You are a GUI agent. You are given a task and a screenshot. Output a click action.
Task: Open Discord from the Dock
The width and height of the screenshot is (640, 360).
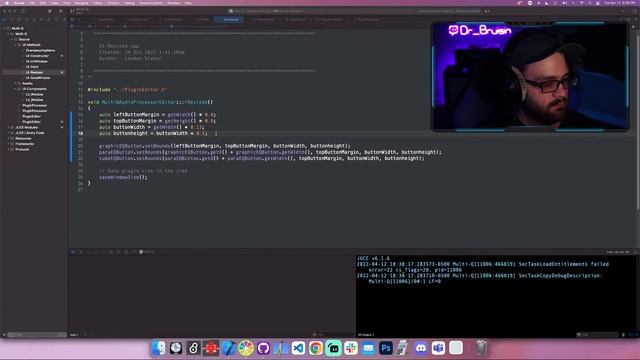pos(421,348)
